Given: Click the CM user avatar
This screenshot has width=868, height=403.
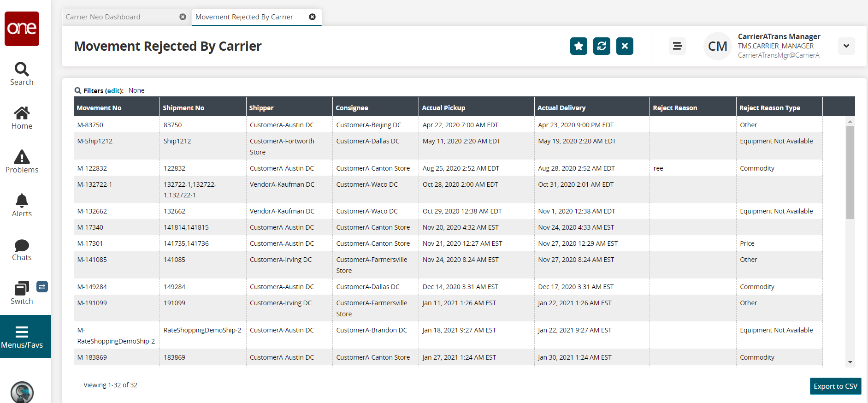Looking at the screenshot, I should (717, 46).
